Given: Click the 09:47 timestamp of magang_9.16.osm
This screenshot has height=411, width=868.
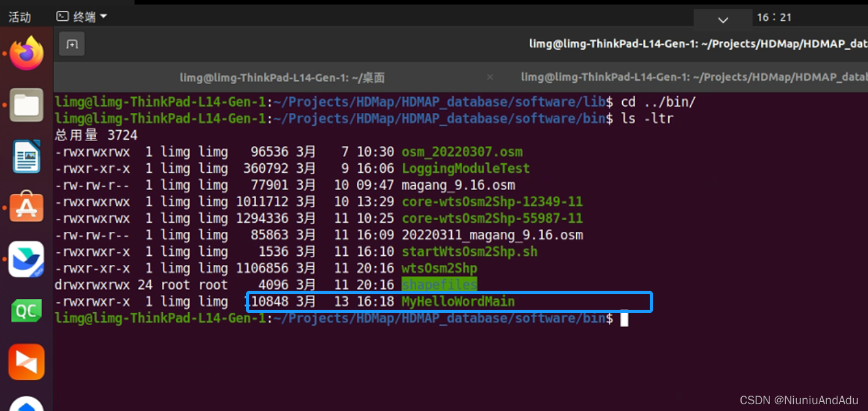Looking at the screenshot, I should click(x=375, y=185).
